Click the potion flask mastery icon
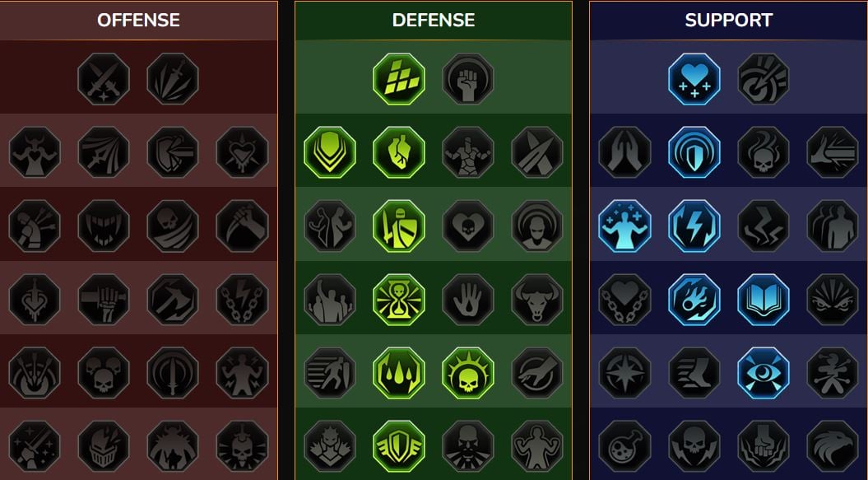Viewport: 868px width, 480px height. 625,446
